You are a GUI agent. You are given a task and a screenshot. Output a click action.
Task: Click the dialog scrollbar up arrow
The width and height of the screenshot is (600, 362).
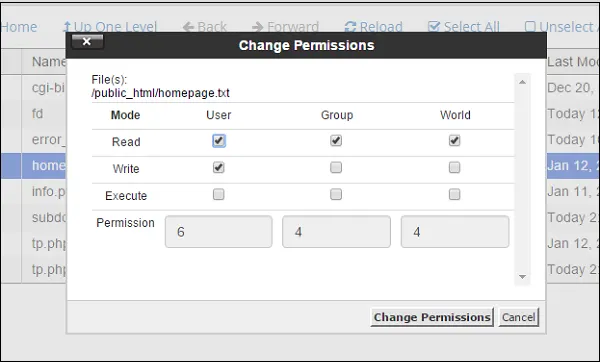[522, 82]
